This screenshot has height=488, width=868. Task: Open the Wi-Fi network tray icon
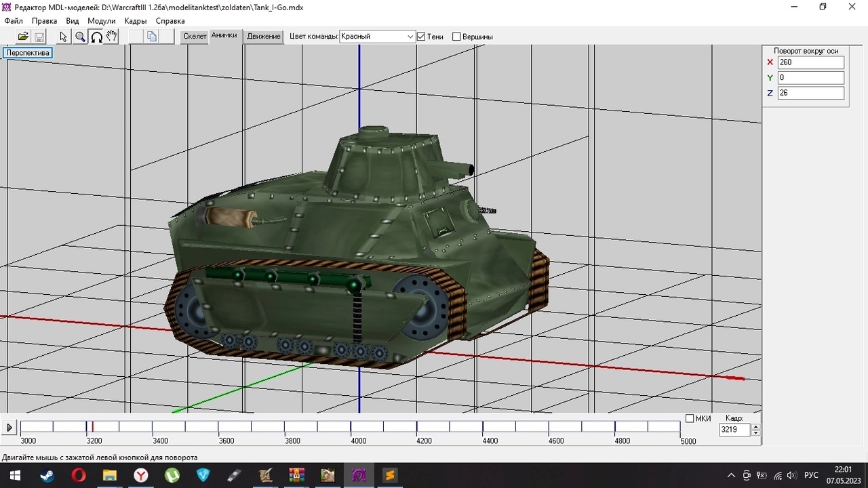[777, 475]
